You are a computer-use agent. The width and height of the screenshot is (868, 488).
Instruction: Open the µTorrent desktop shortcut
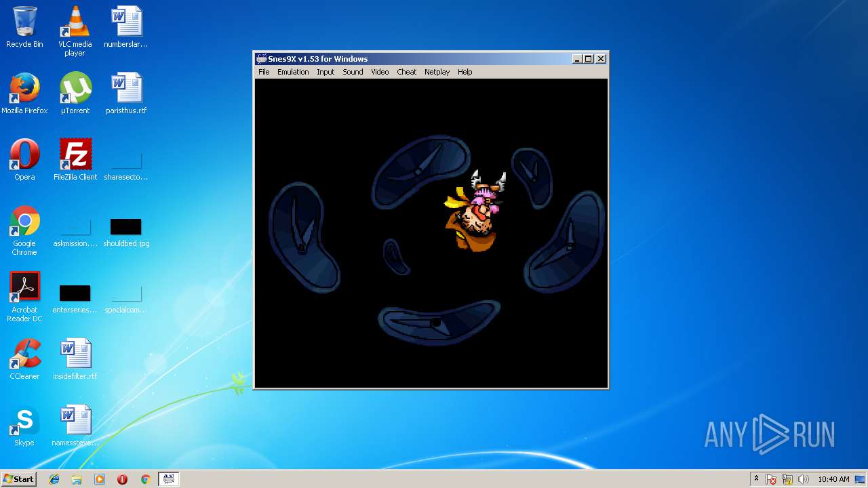tap(75, 94)
